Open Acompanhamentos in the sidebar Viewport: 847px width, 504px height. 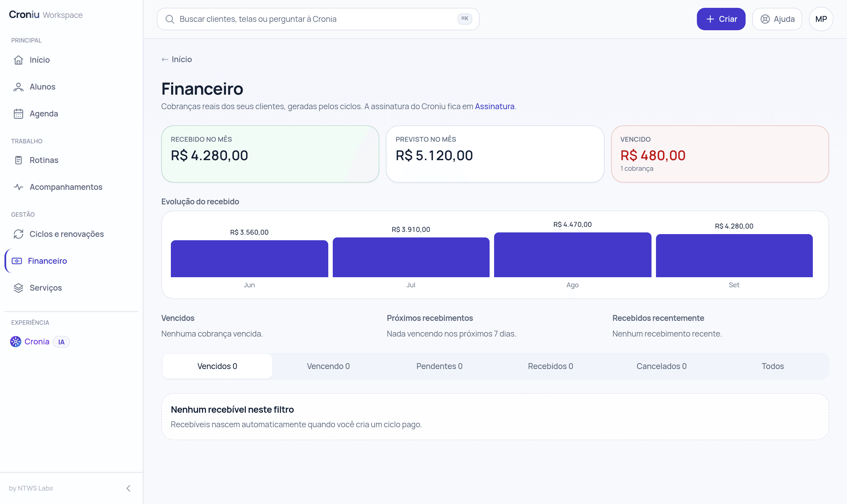[x=71, y=187]
